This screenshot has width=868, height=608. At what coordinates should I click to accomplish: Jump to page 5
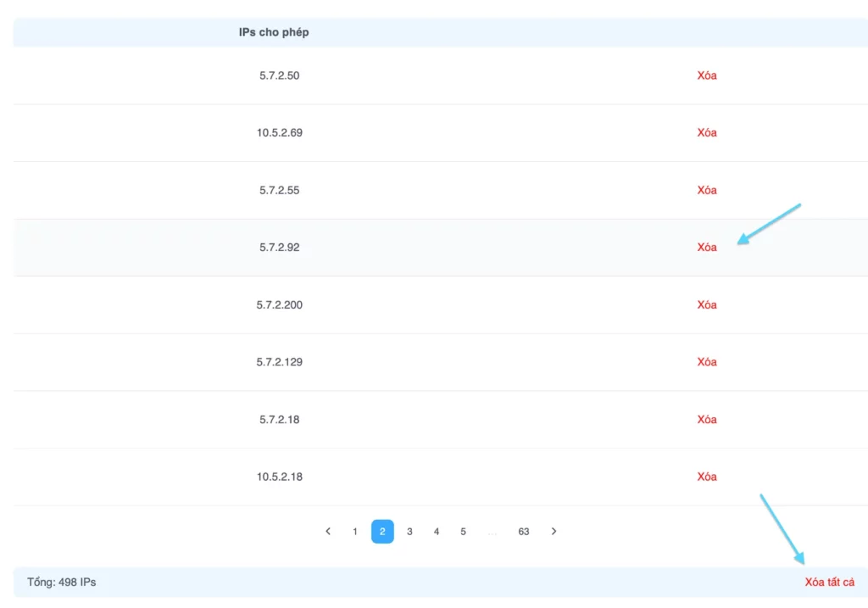pyautogui.click(x=464, y=532)
